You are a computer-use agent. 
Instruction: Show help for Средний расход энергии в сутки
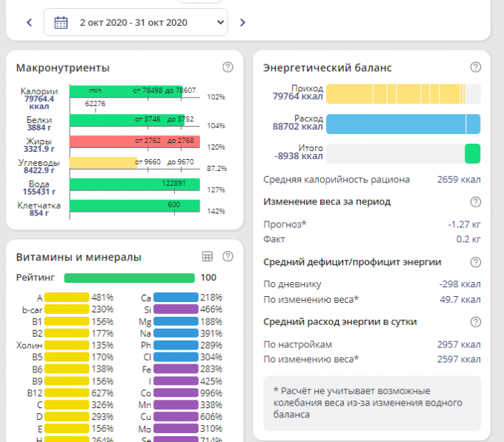475,321
